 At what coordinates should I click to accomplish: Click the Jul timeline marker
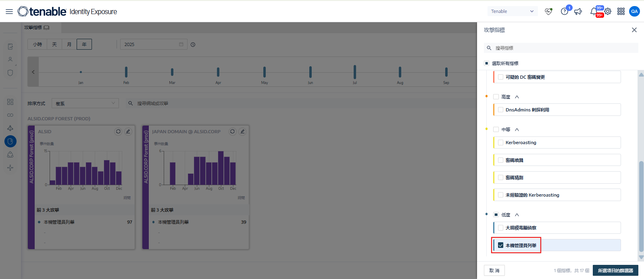pyautogui.click(x=355, y=72)
